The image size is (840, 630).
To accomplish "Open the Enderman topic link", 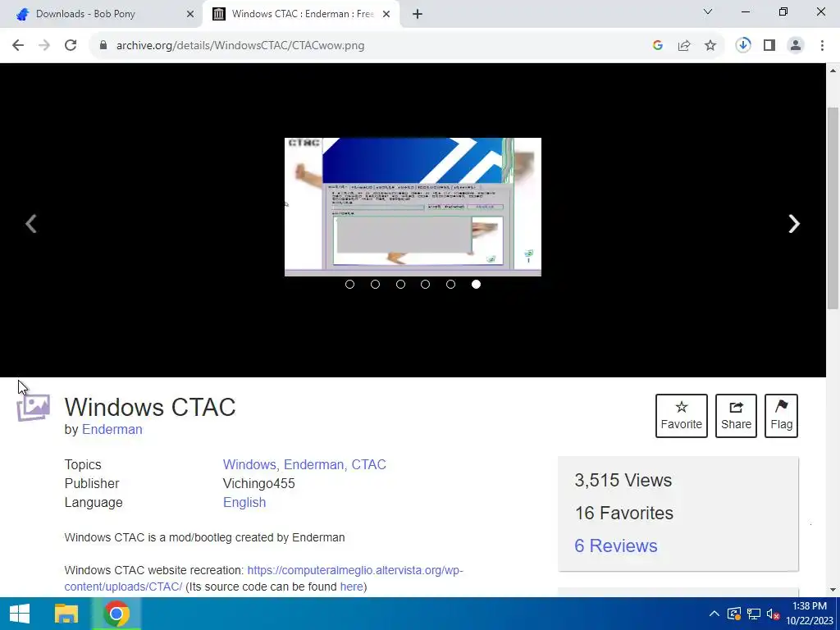I will pos(315,464).
